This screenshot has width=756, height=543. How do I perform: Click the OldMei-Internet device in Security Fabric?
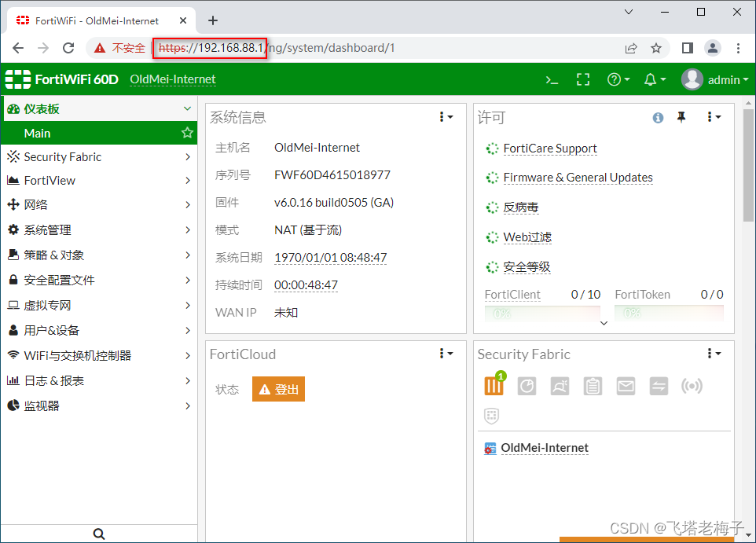[x=545, y=448]
